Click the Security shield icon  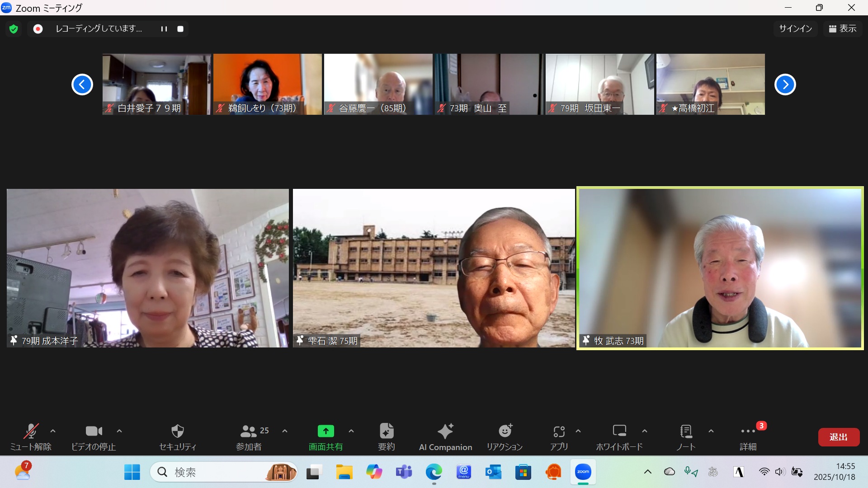pyautogui.click(x=178, y=432)
